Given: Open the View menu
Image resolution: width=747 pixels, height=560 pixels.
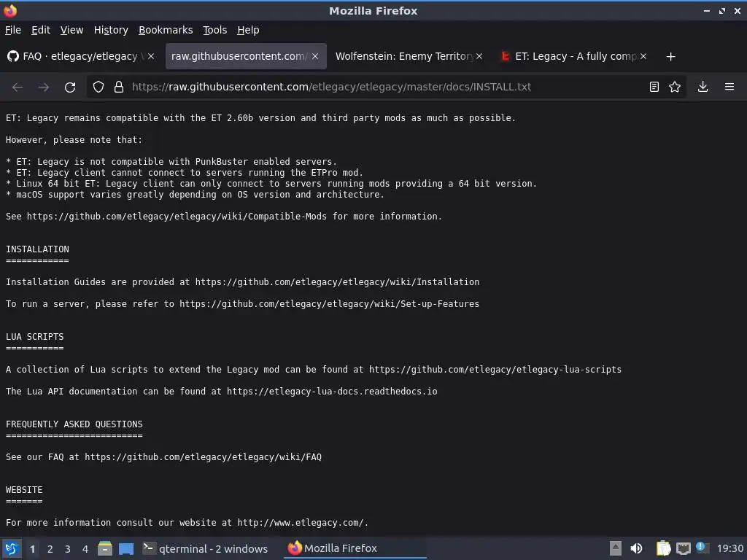Looking at the screenshot, I should [x=71, y=30].
